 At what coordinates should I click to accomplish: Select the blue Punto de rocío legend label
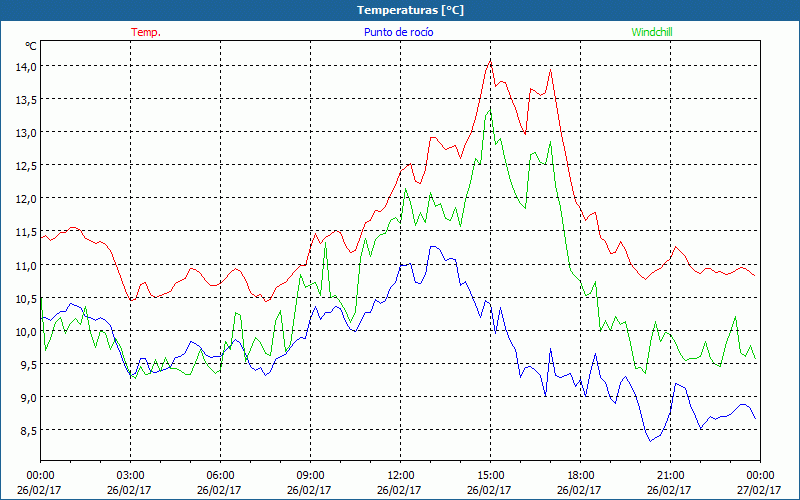[x=398, y=32]
